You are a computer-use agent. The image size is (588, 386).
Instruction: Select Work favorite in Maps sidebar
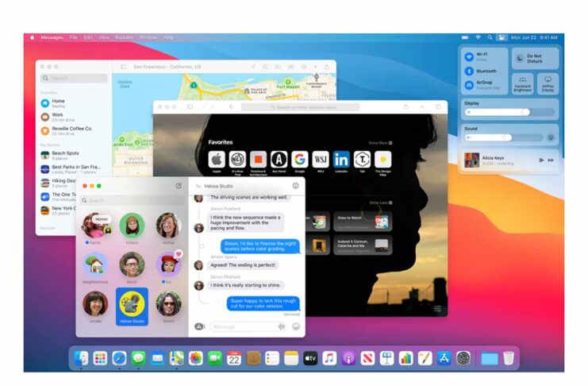point(75,118)
